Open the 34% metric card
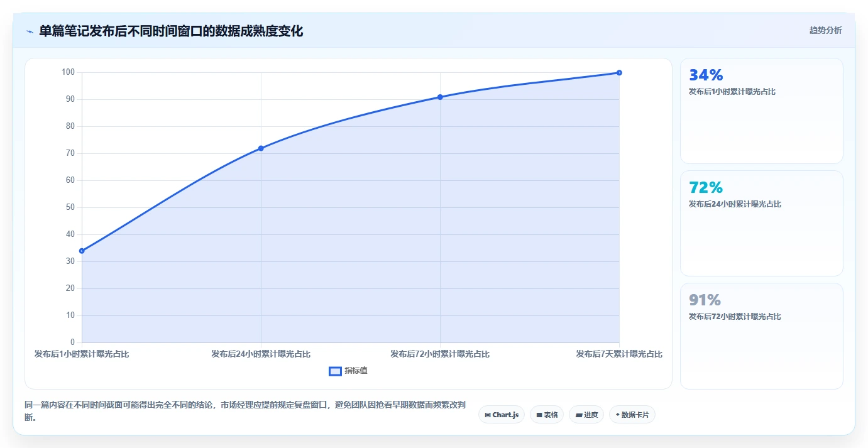Viewport: 868px width, 448px height. pos(762,111)
